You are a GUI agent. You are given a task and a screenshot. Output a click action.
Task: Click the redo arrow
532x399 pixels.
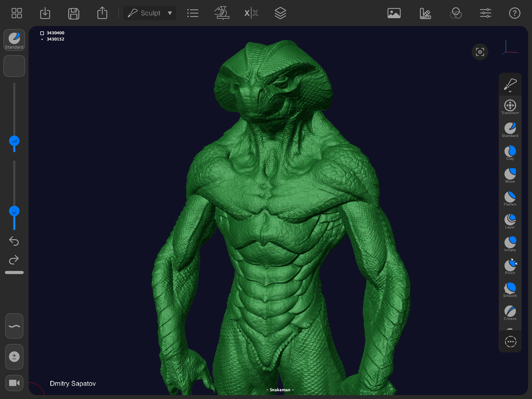[14, 260]
